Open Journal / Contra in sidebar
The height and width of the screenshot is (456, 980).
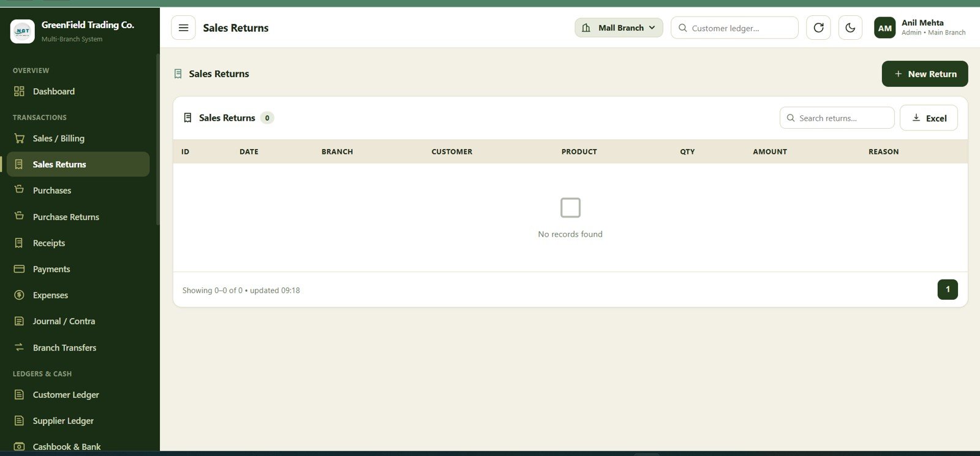coord(78,321)
